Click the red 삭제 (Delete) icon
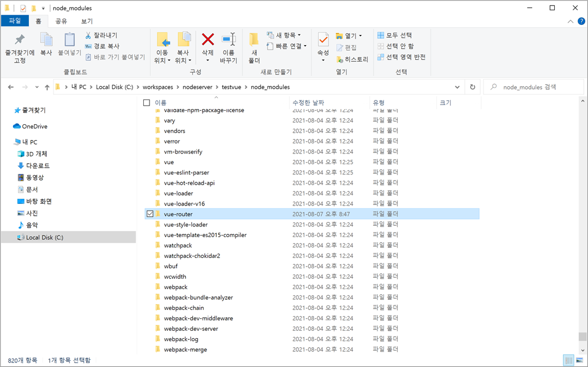 pyautogui.click(x=208, y=40)
